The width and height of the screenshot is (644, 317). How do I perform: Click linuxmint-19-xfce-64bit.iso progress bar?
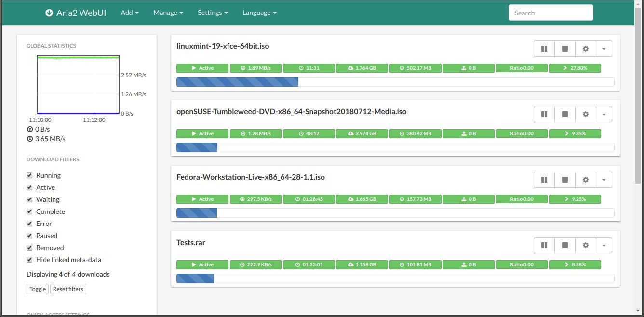tap(395, 82)
